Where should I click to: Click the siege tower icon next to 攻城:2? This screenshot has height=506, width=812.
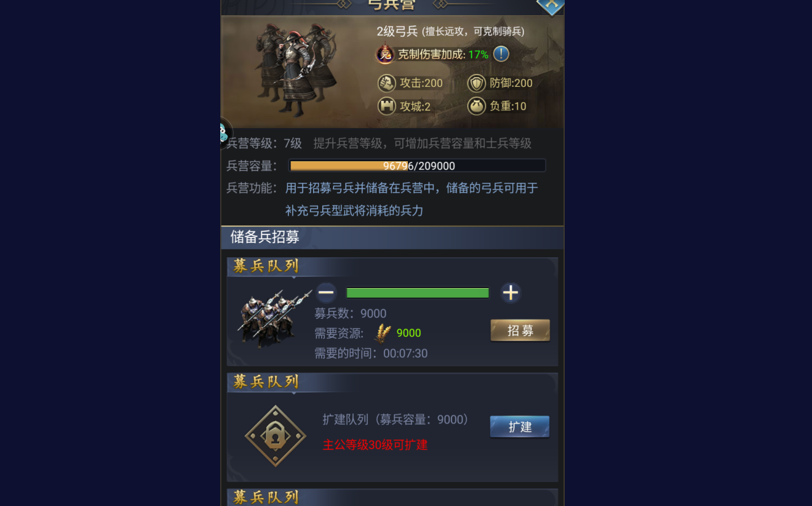click(x=386, y=106)
